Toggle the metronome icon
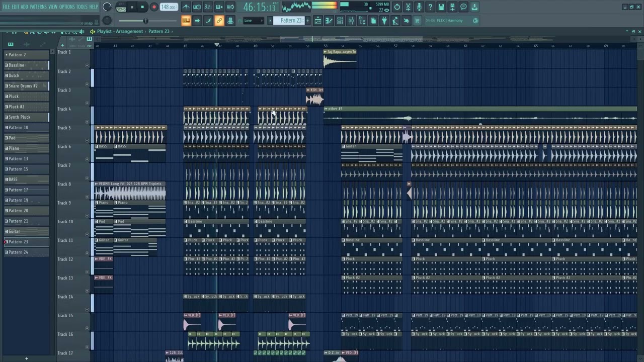 click(186, 7)
